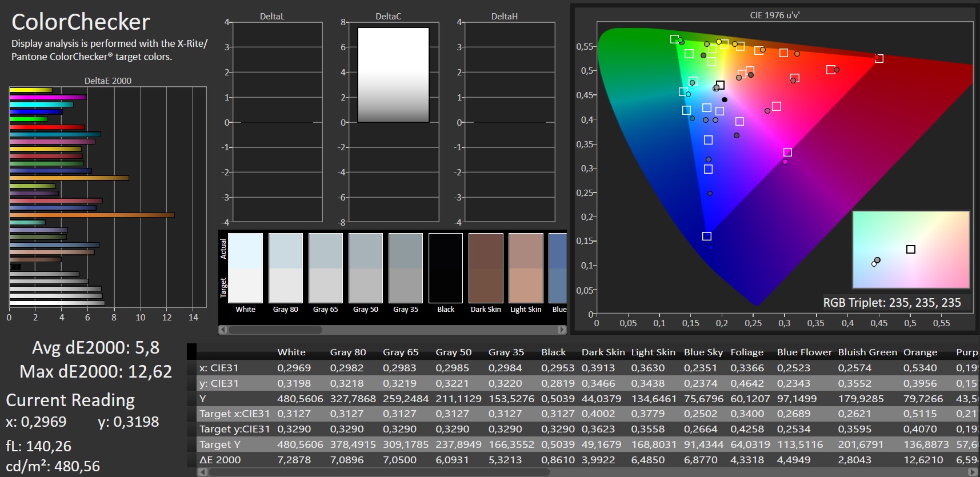Image resolution: width=980 pixels, height=477 pixels.
Task: Click the RGB Triplet: 235, 235, 235 label
Action: (892, 303)
